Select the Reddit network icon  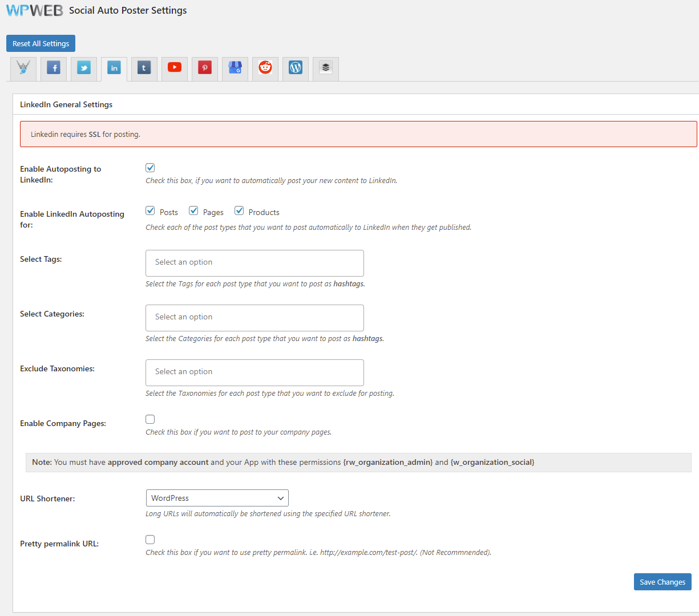pyautogui.click(x=265, y=68)
